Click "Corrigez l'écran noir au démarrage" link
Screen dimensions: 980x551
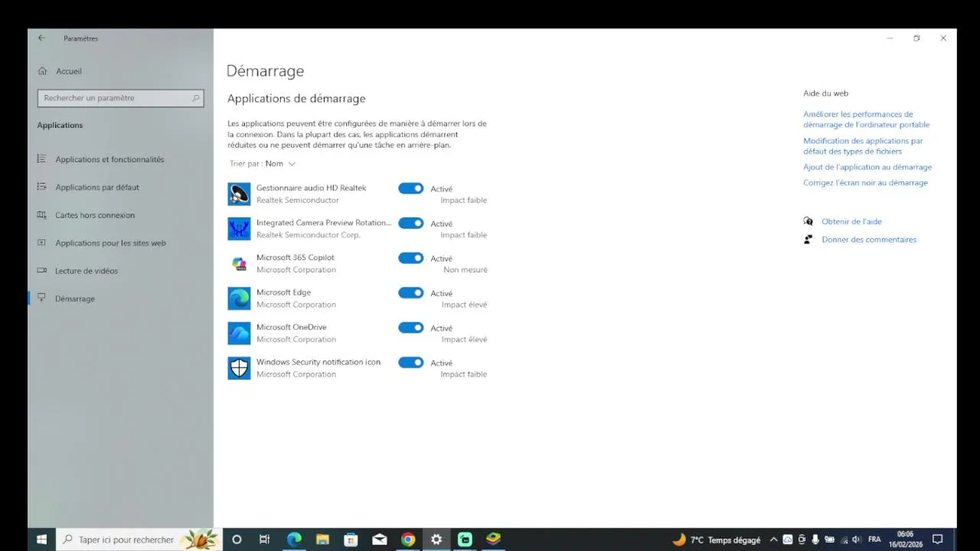coord(865,183)
